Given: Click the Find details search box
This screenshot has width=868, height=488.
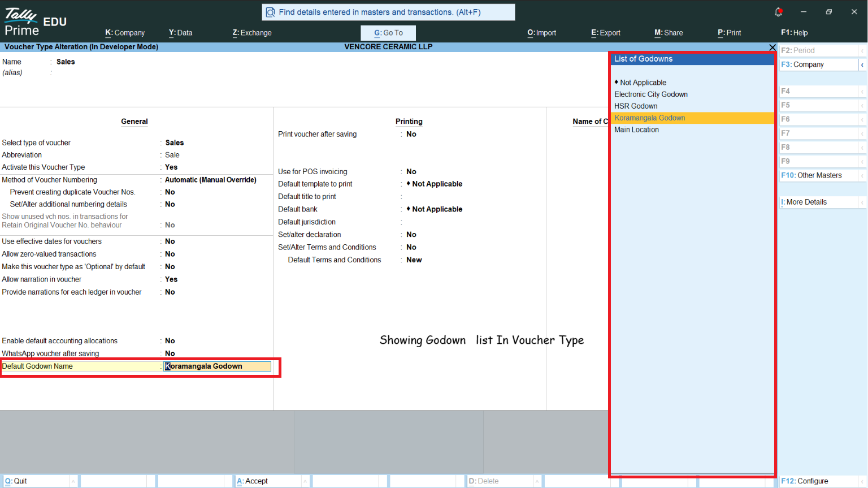Looking at the screenshot, I should (388, 12).
